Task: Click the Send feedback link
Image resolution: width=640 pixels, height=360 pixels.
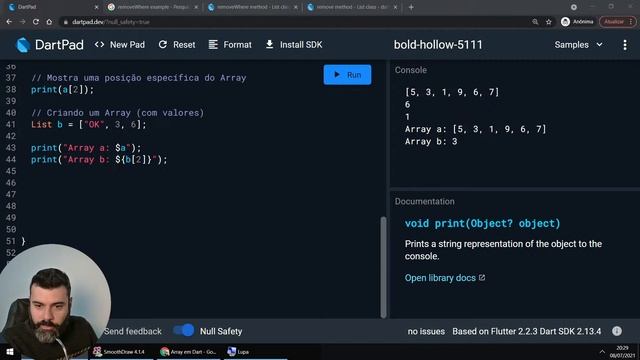Action: coord(133,331)
